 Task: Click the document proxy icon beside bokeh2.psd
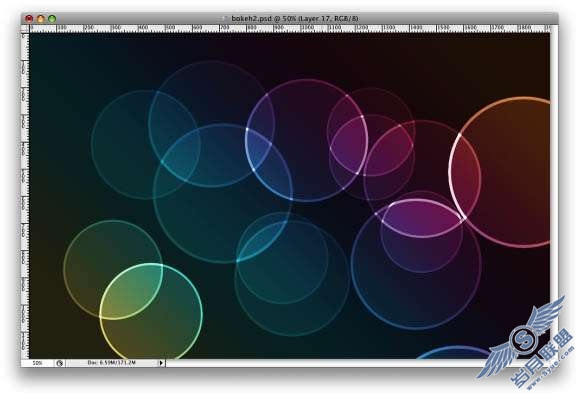[x=226, y=18]
